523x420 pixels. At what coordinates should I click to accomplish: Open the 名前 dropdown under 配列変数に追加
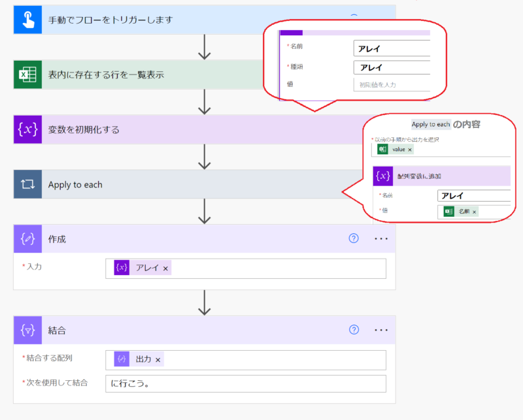pos(473,195)
